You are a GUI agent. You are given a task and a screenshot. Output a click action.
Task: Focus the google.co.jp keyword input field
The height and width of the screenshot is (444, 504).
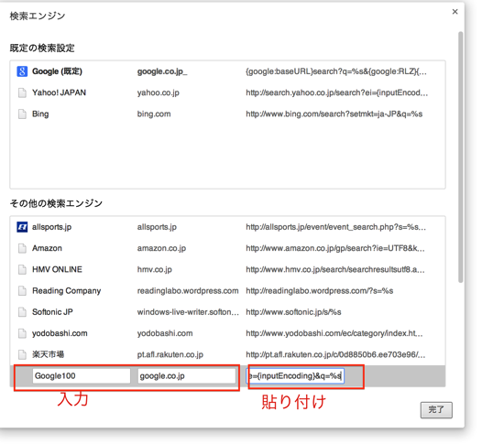tap(187, 376)
